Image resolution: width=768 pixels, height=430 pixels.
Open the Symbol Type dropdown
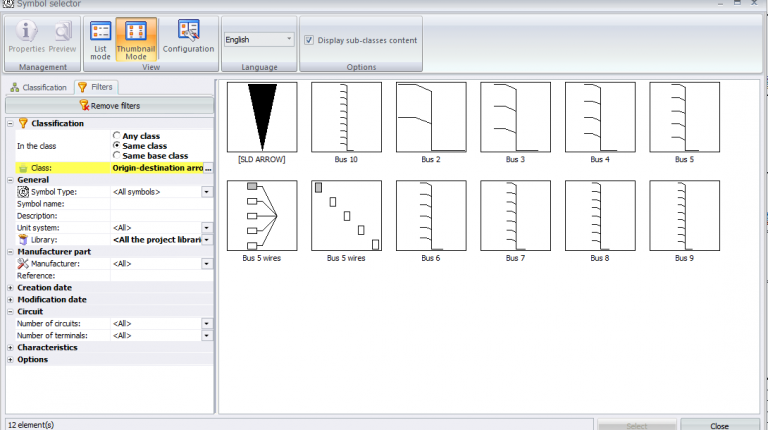pos(207,192)
